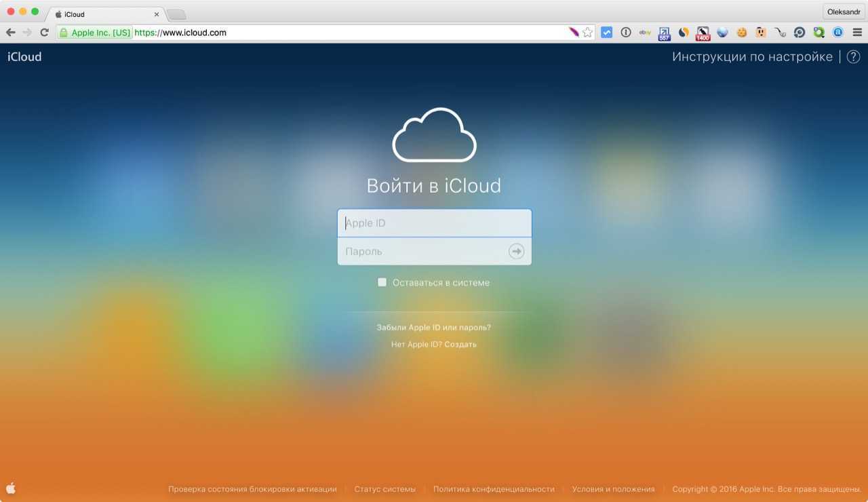Open the Chrome hamburger menu

(x=857, y=33)
